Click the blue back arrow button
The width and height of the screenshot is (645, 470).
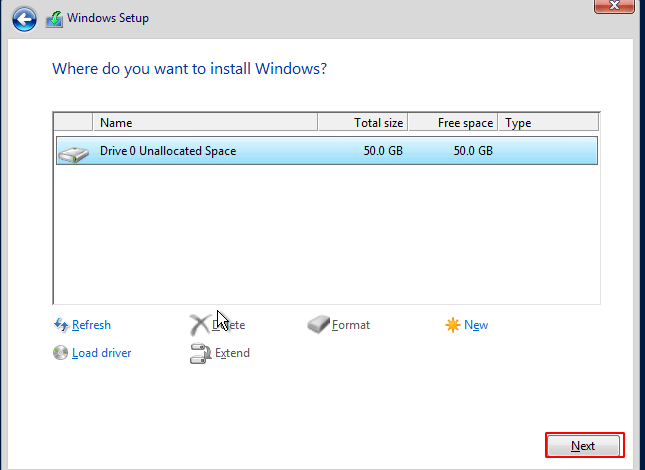[x=24, y=19]
